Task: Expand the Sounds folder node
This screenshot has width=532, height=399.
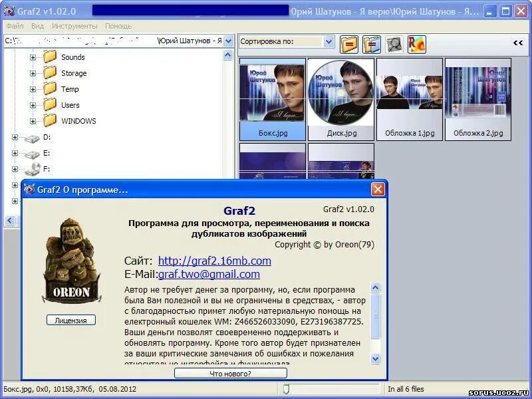Action: pyautogui.click(x=33, y=57)
